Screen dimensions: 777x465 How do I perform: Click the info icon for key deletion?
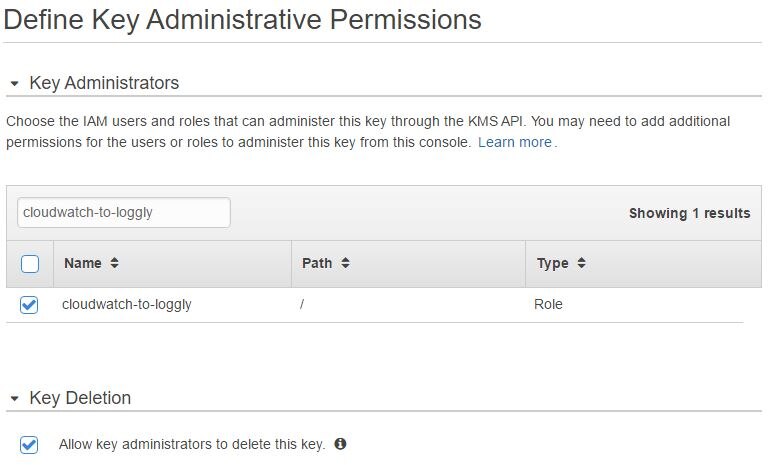[340, 444]
